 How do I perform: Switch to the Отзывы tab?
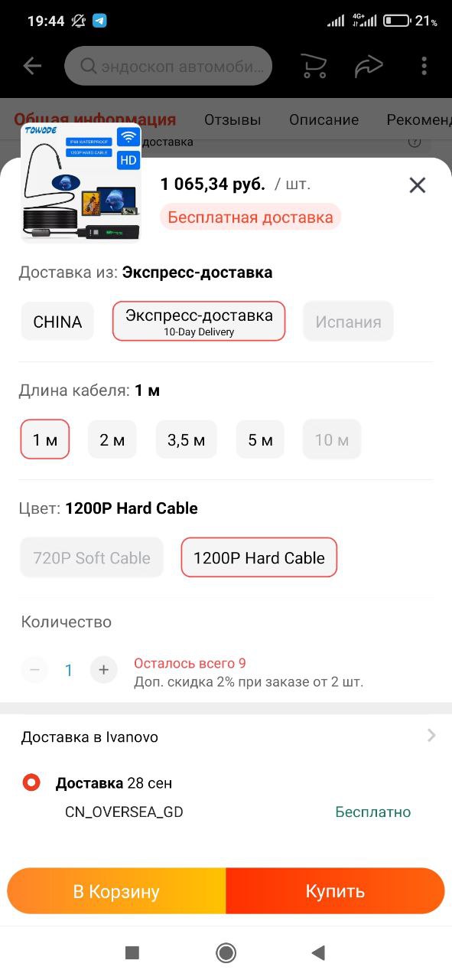[233, 120]
